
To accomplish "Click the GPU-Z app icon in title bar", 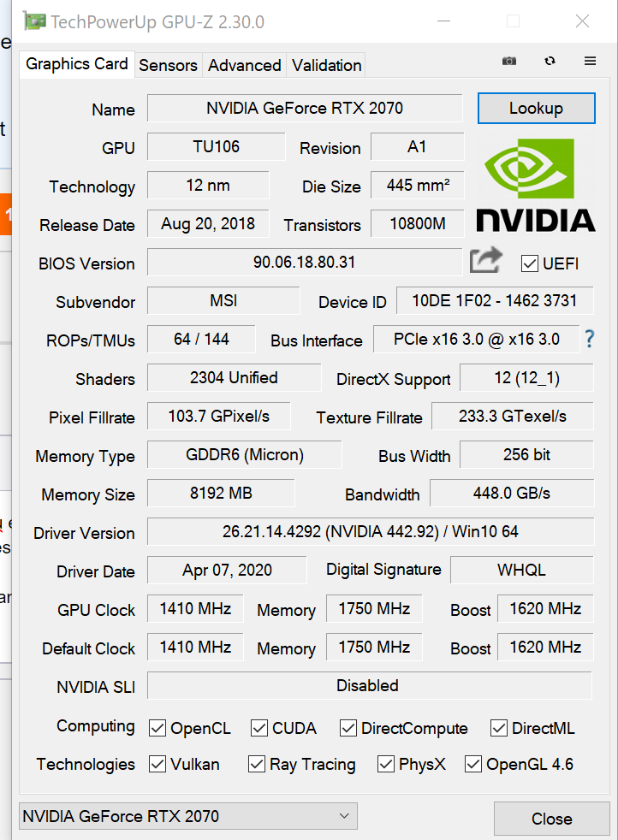I will pos(33,21).
